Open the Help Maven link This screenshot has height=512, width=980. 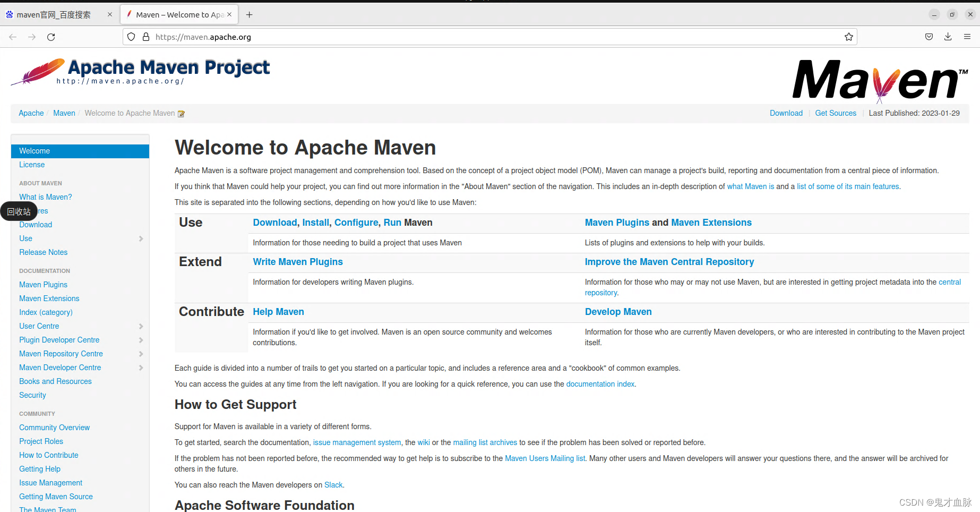[x=278, y=312]
